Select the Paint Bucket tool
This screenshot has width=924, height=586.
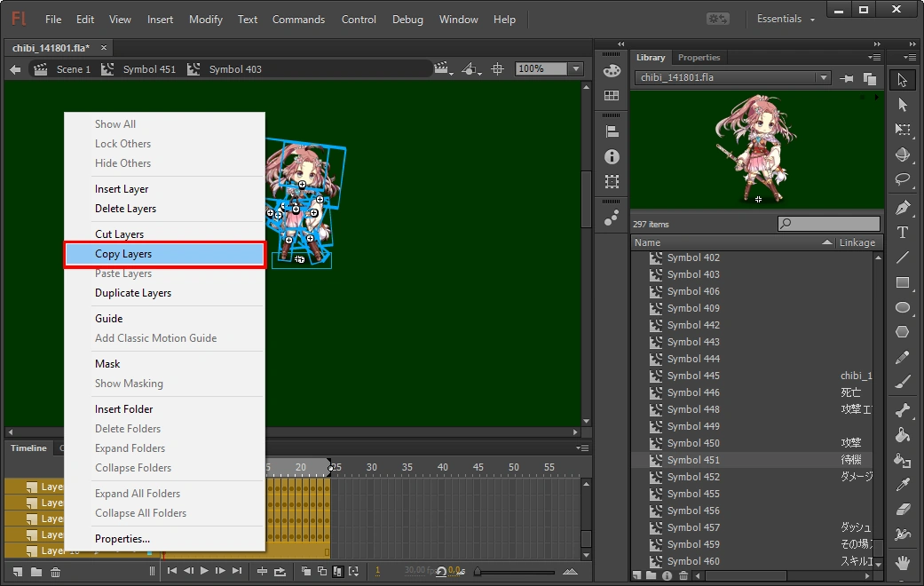coord(903,435)
